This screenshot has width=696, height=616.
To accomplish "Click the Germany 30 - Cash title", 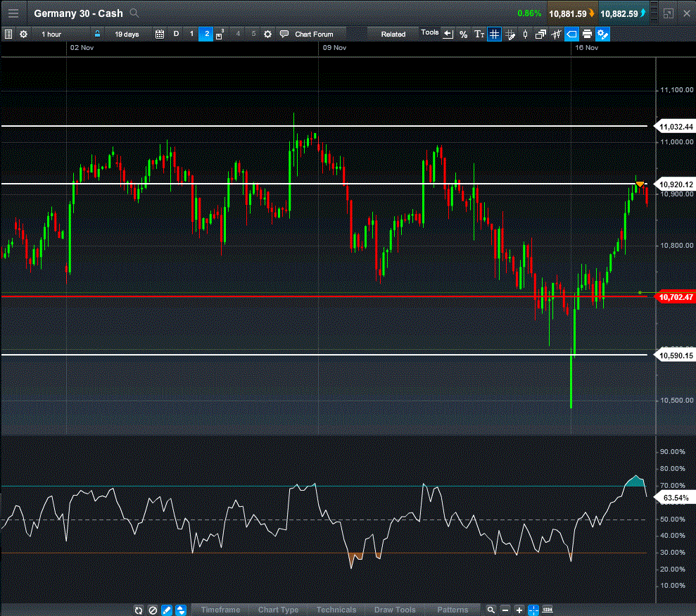I will pos(78,13).
